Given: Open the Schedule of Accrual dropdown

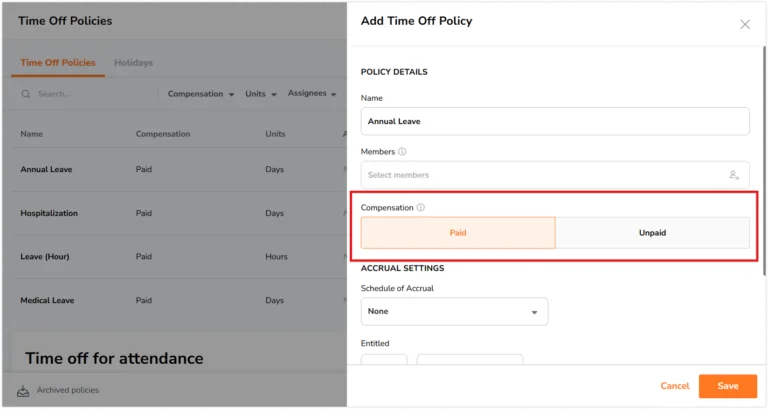Looking at the screenshot, I should point(455,312).
